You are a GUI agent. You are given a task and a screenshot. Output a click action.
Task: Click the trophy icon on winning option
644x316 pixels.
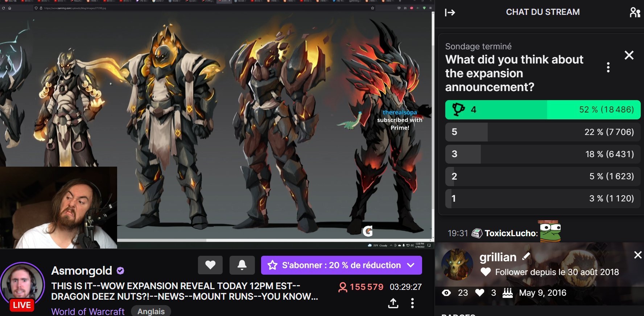tap(458, 110)
